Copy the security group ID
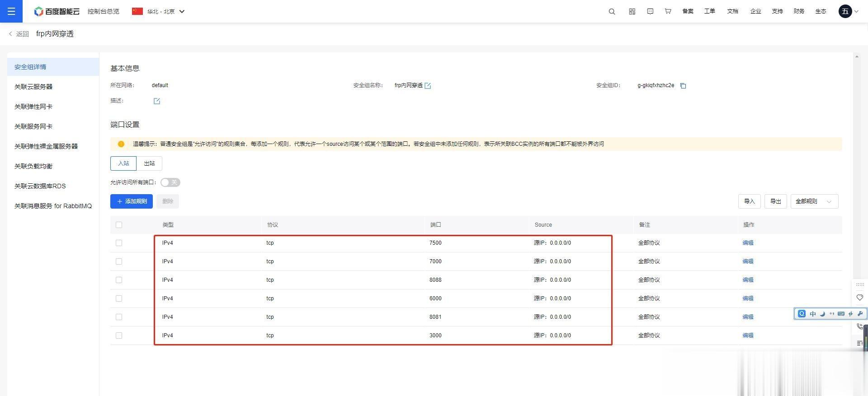 point(683,86)
